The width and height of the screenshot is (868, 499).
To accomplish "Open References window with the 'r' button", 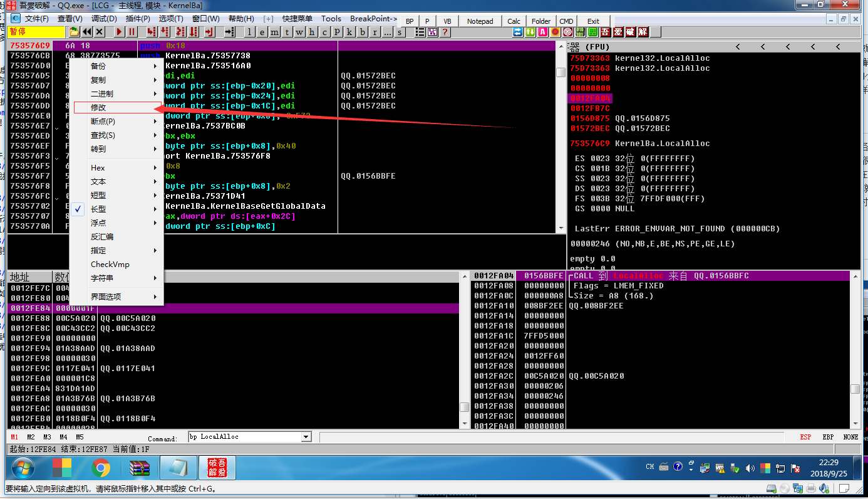I will [x=375, y=32].
